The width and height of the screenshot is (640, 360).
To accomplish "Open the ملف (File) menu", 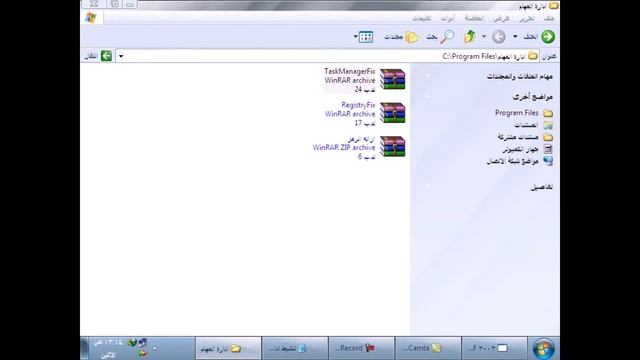I will point(549,18).
